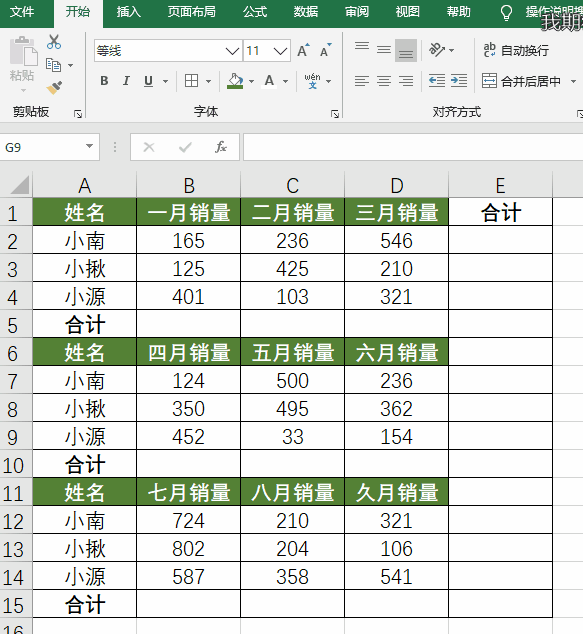The width and height of the screenshot is (583, 634).
Task: Open Merge and Center dropdown arrow
Action: [x=573, y=81]
